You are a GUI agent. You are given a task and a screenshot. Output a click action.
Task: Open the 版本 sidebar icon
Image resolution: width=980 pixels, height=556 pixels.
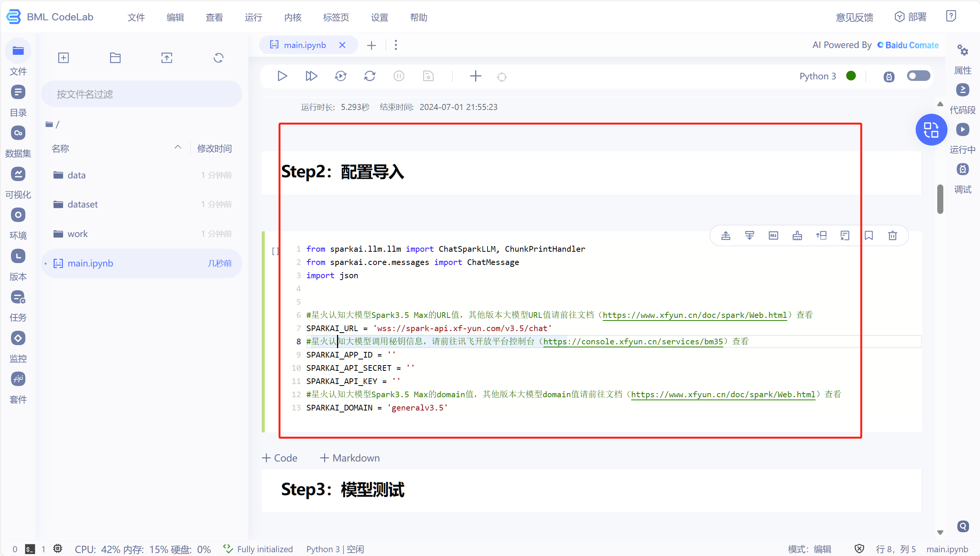(x=18, y=256)
